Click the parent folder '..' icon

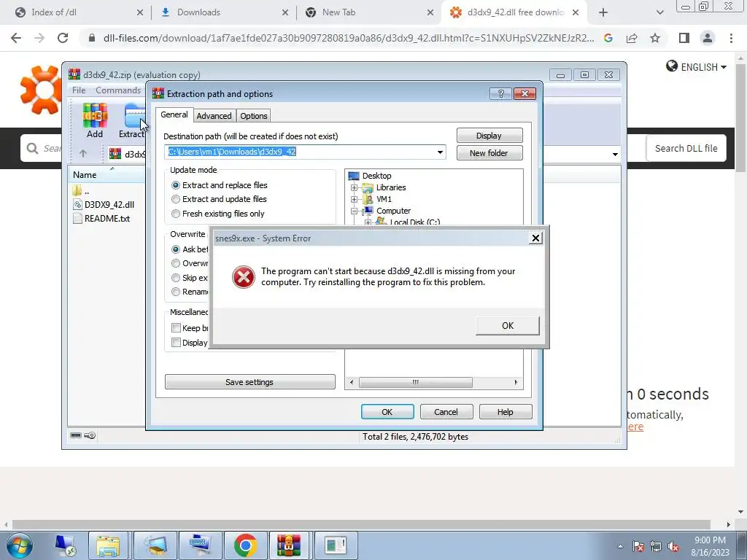[77, 191]
